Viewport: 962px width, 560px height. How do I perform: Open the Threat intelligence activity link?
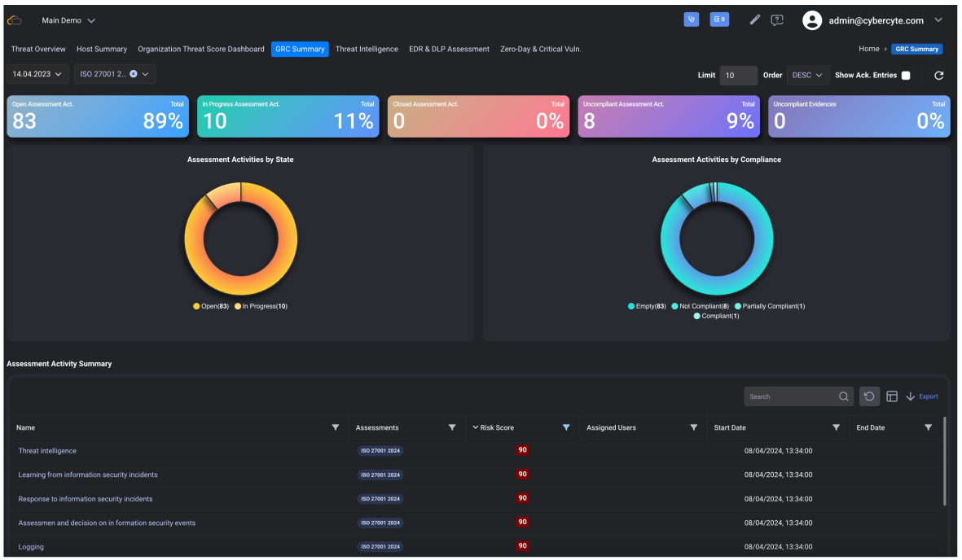(x=47, y=451)
